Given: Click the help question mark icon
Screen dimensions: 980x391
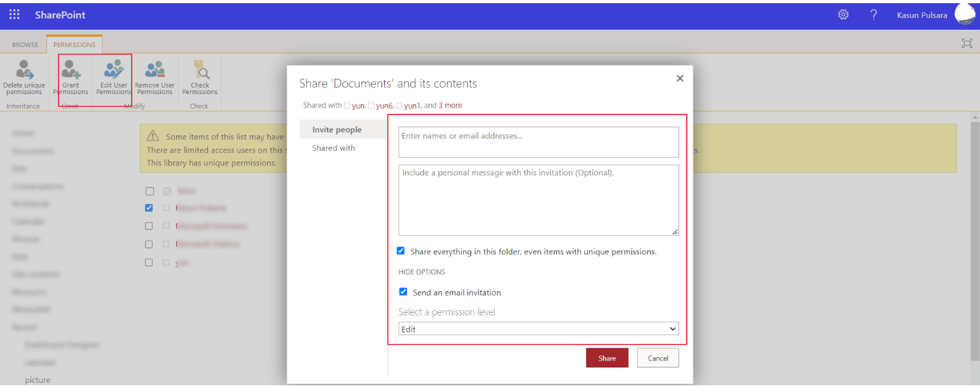Looking at the screenshot, I should coord(874,15).
